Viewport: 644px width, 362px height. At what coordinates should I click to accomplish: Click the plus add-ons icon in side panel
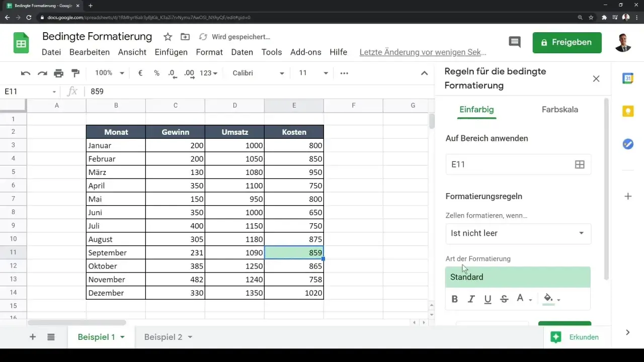(628, 196)
